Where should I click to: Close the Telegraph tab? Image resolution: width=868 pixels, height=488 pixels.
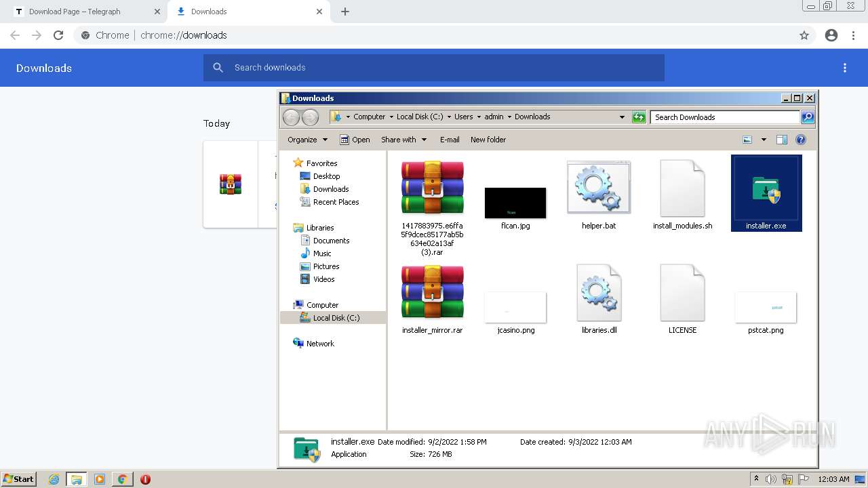coord(157,12)
